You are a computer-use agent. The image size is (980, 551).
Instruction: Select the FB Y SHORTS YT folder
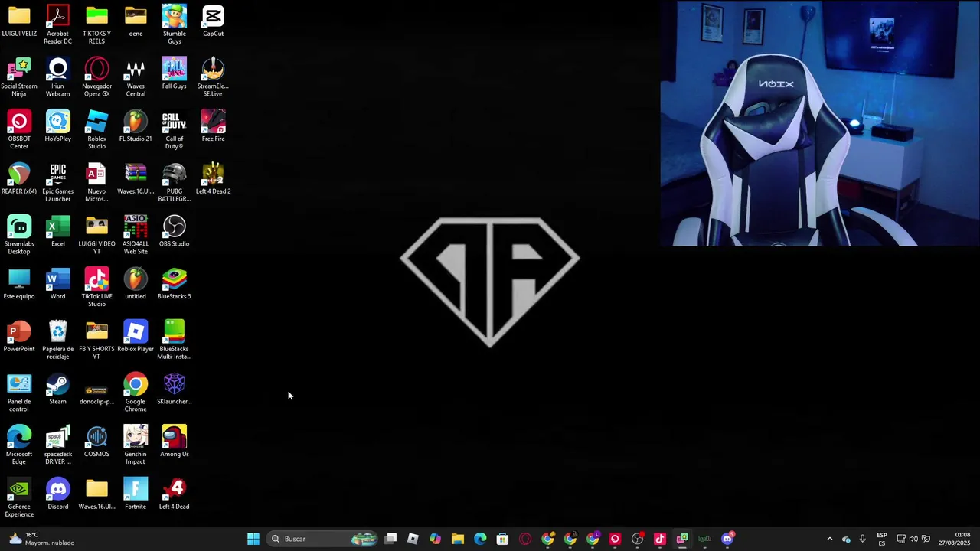coord(96,341)
